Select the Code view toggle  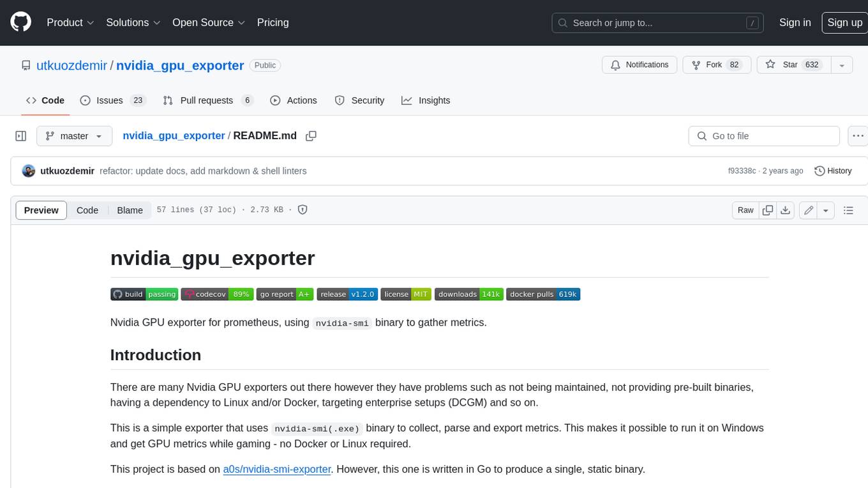(87, 210)
